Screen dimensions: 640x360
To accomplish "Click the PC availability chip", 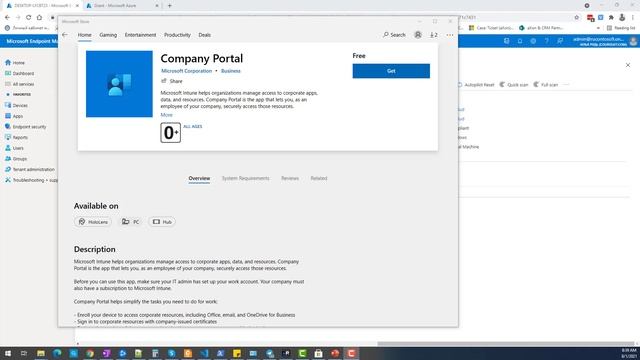I will [131, 222].
